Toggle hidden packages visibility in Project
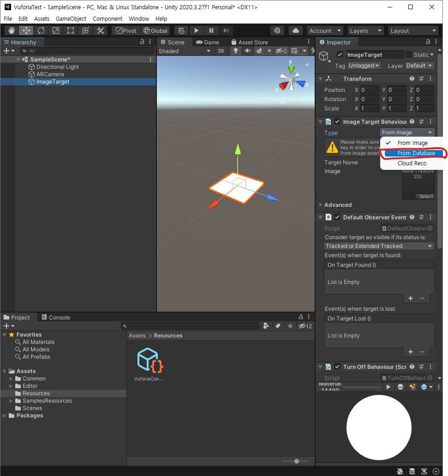Image resolution: width=448 pixels, height=476 pixels. click(305, 326)
